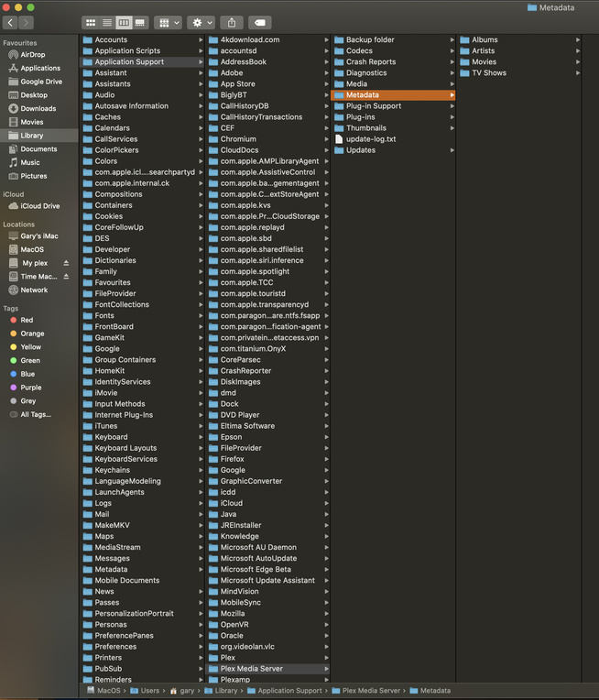The height and width of the screenshot is (700, 599).
Task: Select the Keychains folder
Action: pyautogui.click(x=142, y=470)
